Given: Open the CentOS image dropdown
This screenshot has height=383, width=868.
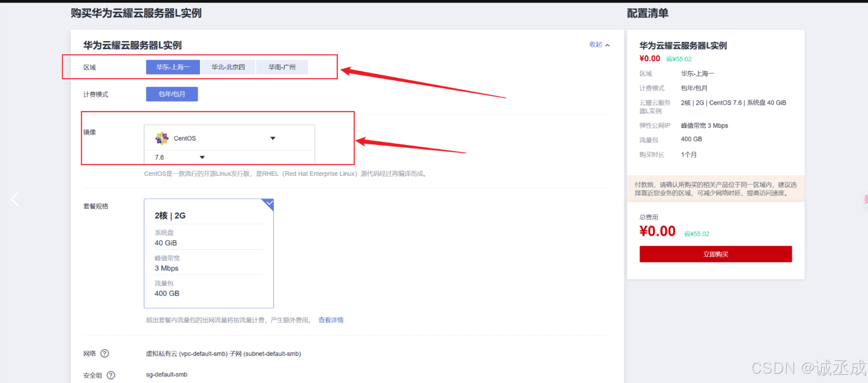Looking at the screenshot, I should click(229, 138).
